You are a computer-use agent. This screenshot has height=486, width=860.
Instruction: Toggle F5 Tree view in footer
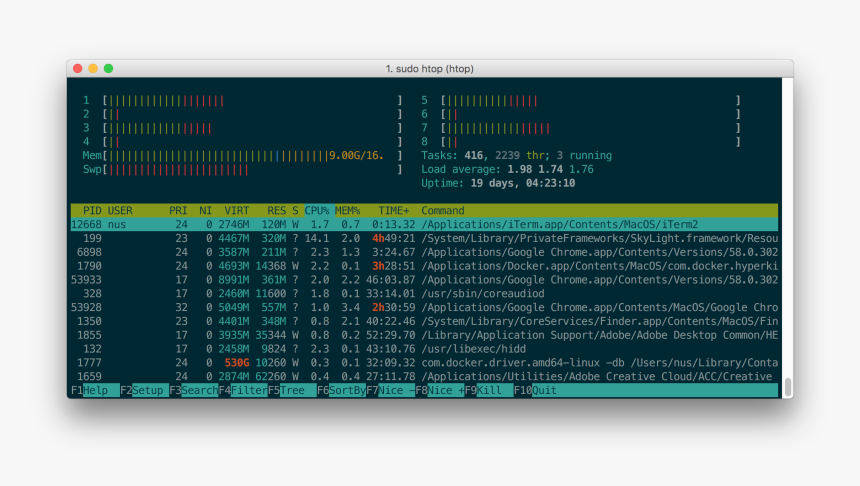click(292, 390)
